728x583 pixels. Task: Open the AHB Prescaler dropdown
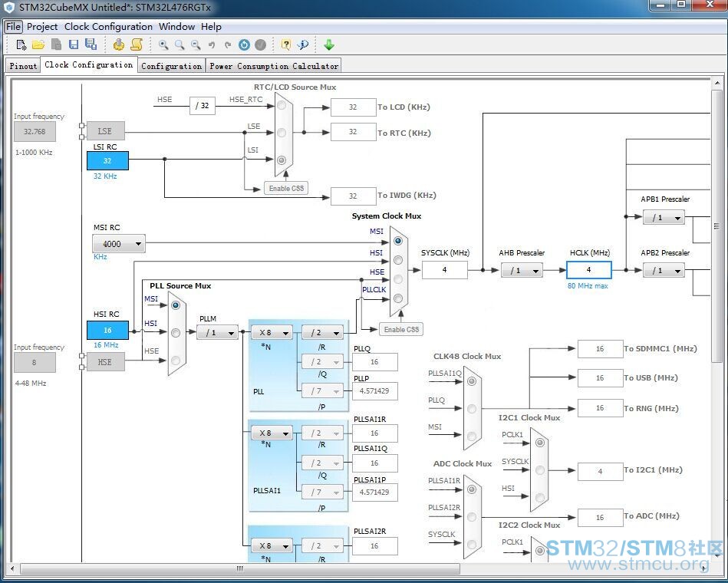click(x=522, y=270)
